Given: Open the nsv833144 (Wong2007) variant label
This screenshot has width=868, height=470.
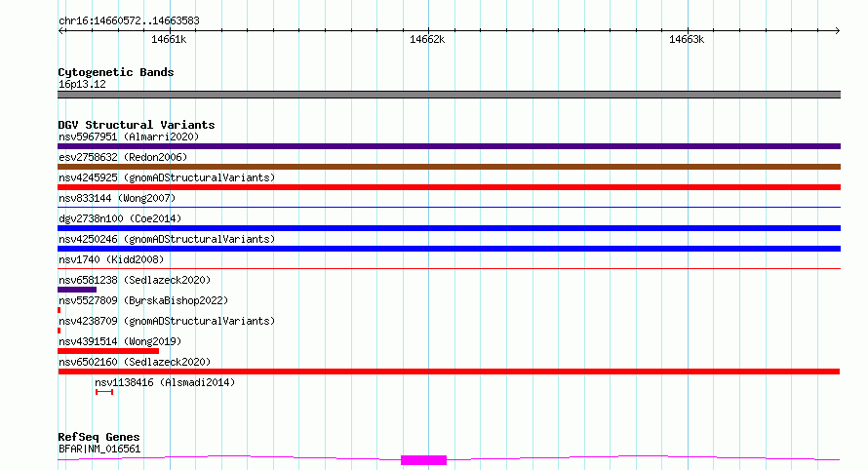Looking at the screenshot, I should tap(117, 198).
